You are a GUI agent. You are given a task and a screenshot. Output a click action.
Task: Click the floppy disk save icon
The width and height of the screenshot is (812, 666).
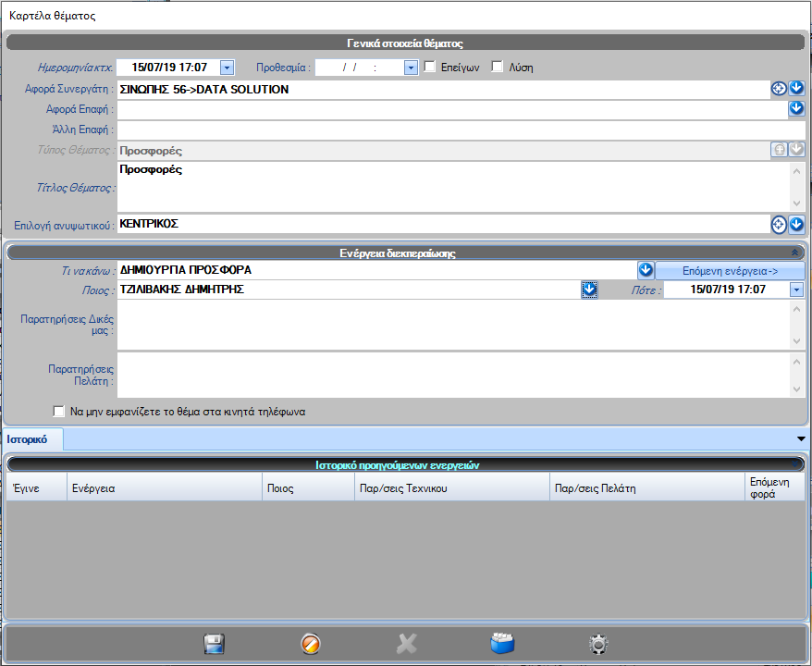point(215,645)
